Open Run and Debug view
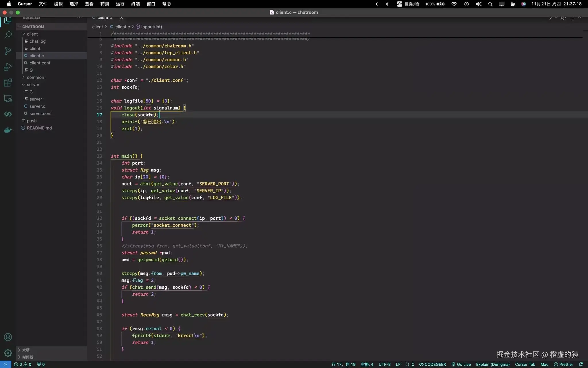 8,67
